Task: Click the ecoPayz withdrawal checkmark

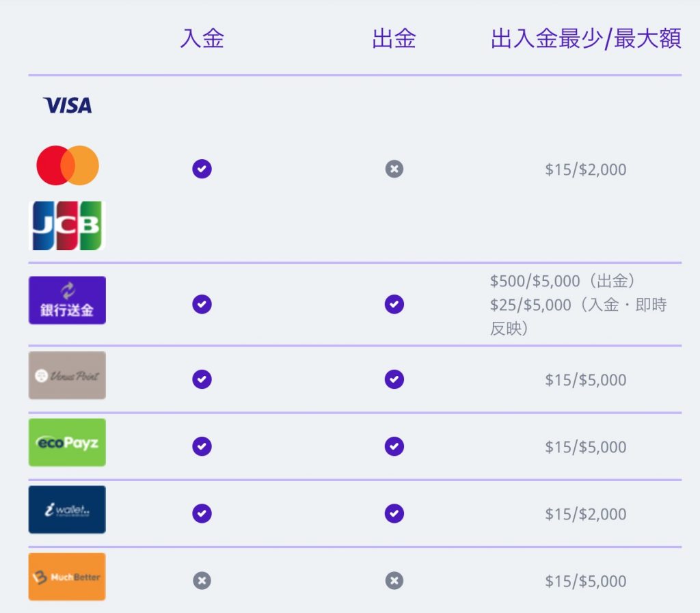Action: (x=394, y=446)
